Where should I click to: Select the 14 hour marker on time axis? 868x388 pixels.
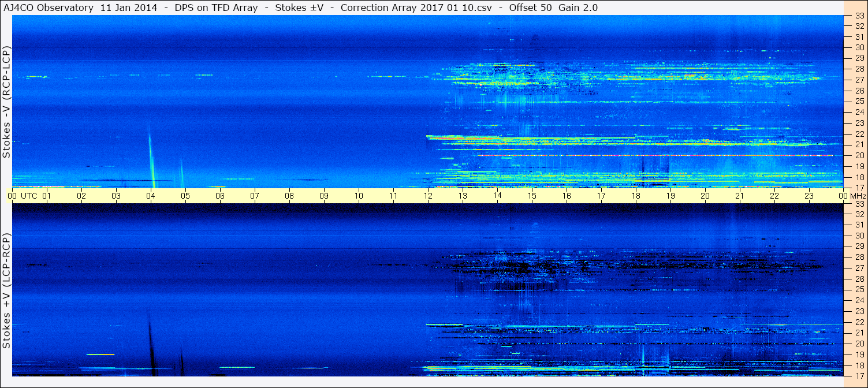coord(497,196)
